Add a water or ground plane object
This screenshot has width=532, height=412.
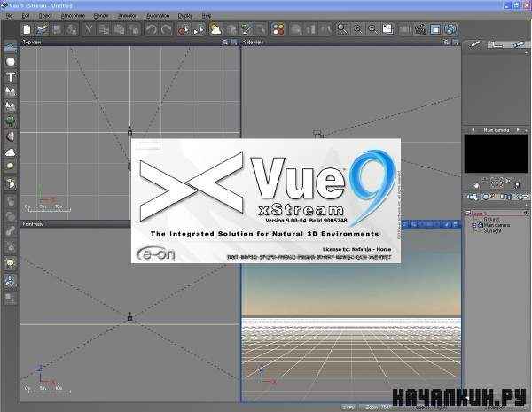point(10,47)
